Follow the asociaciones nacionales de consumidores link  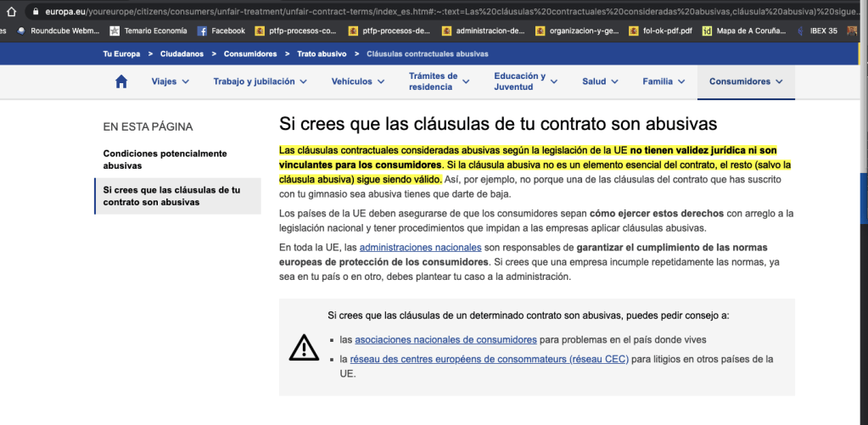click(445, 339)
